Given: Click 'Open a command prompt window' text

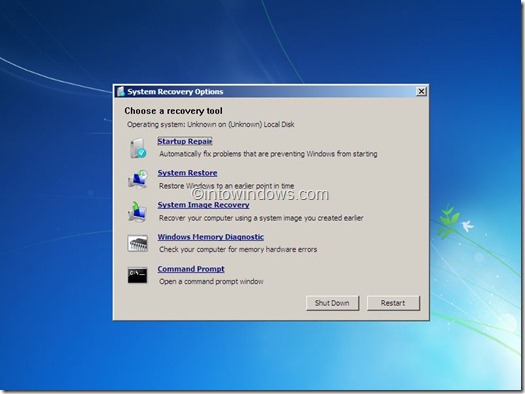Looking at the screenshot, I should click(x=211, y=282).
